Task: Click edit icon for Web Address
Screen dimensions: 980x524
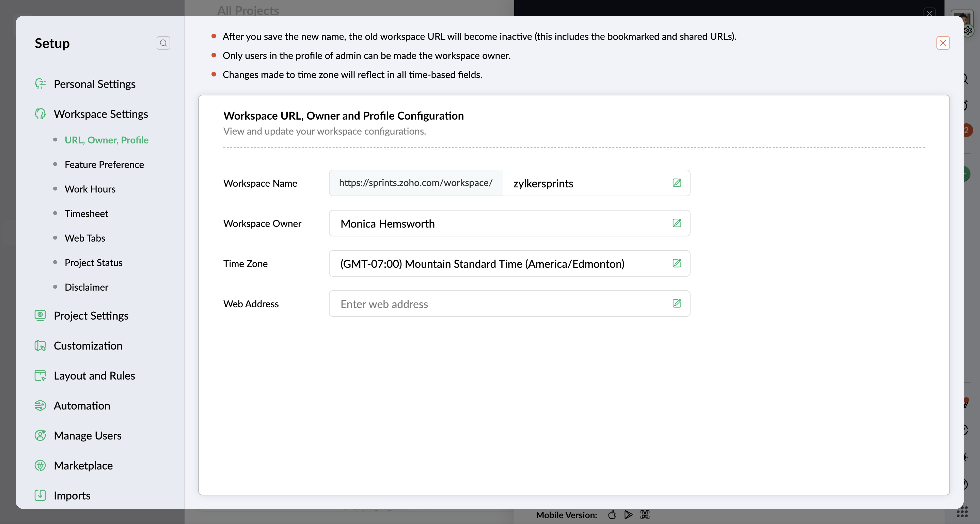Action: pos(676,304)
